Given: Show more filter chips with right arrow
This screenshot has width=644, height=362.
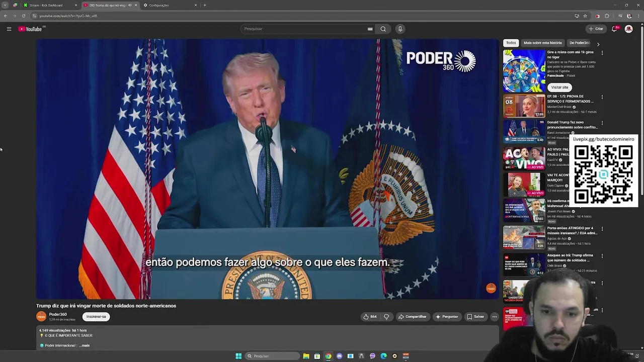Looking at the screenshot, I should click(x=598, y=44).
